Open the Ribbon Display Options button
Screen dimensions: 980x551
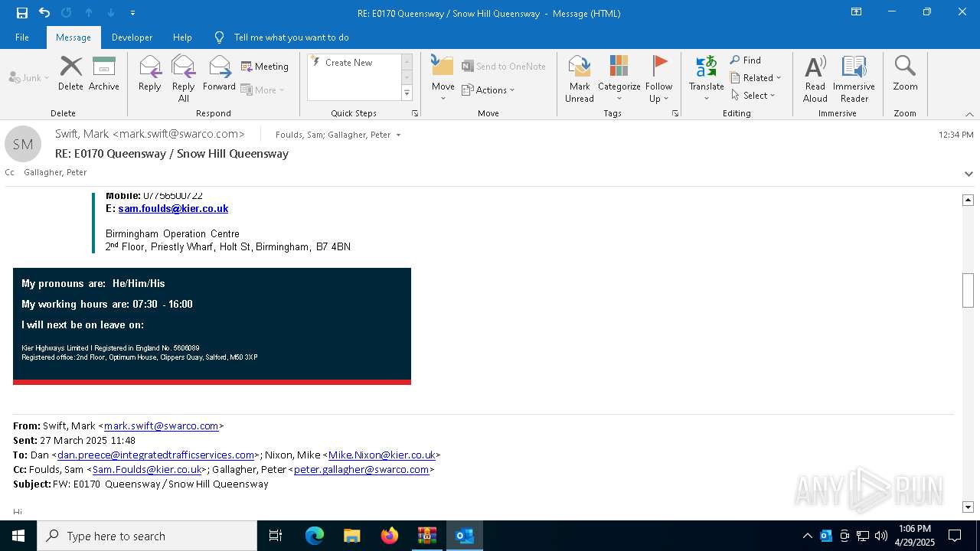[x=856, y=12]
